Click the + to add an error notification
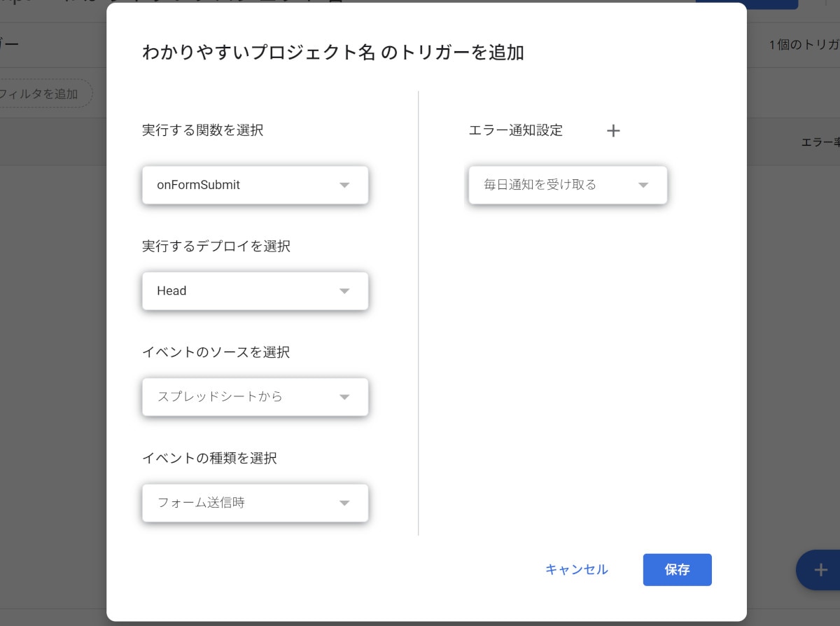 (613, 131)
